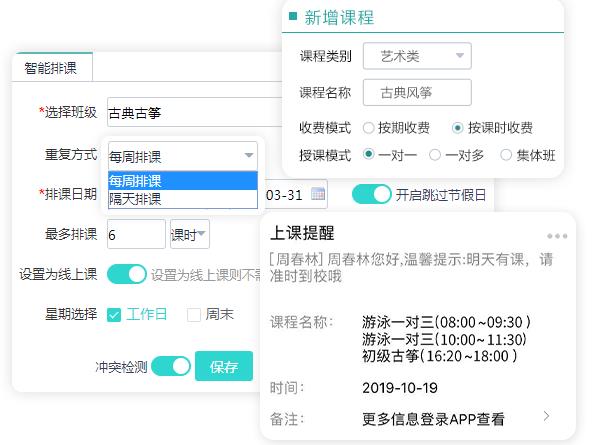Check the 周末 checkbox
Screen dimensions: 599x445
[x=194, y=315]
